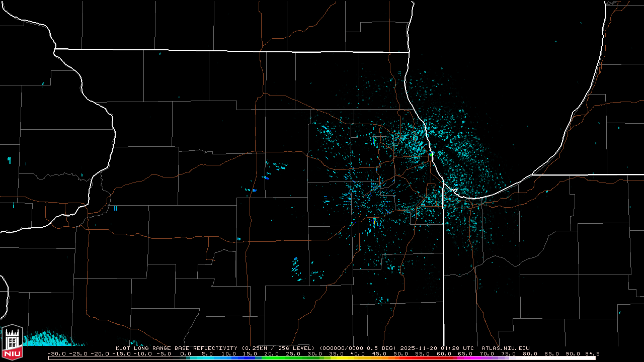The height and width of the screenshot is (362, 644).
Task: Click the green section of reflectivity color bar
Action: coord(282,358)
